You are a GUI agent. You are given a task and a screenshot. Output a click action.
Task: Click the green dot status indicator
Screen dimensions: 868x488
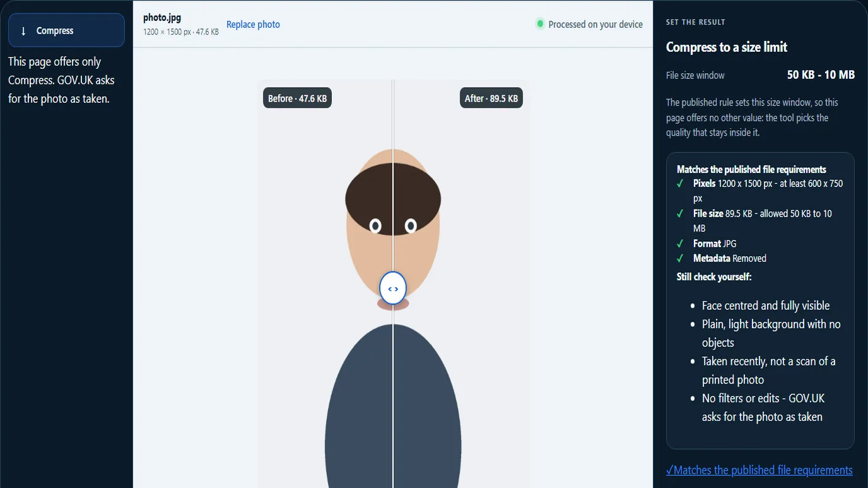click(x=540, y=24)
